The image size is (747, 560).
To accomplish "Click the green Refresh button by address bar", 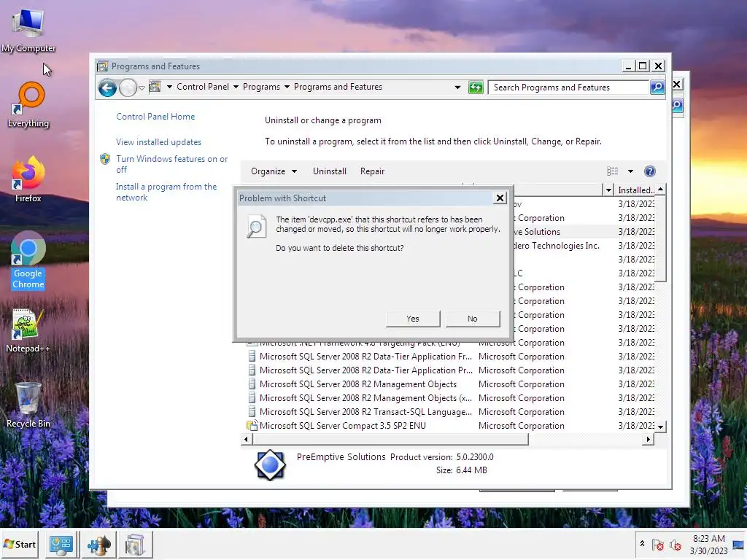I will pos(476,87).
